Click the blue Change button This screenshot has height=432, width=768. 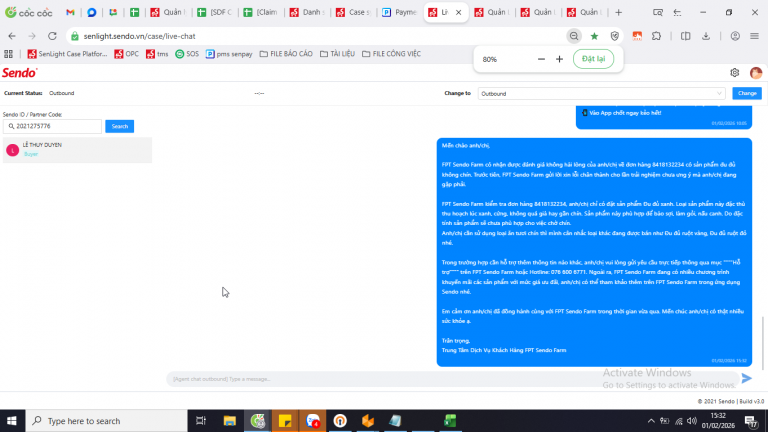click(x=747, y=93)
